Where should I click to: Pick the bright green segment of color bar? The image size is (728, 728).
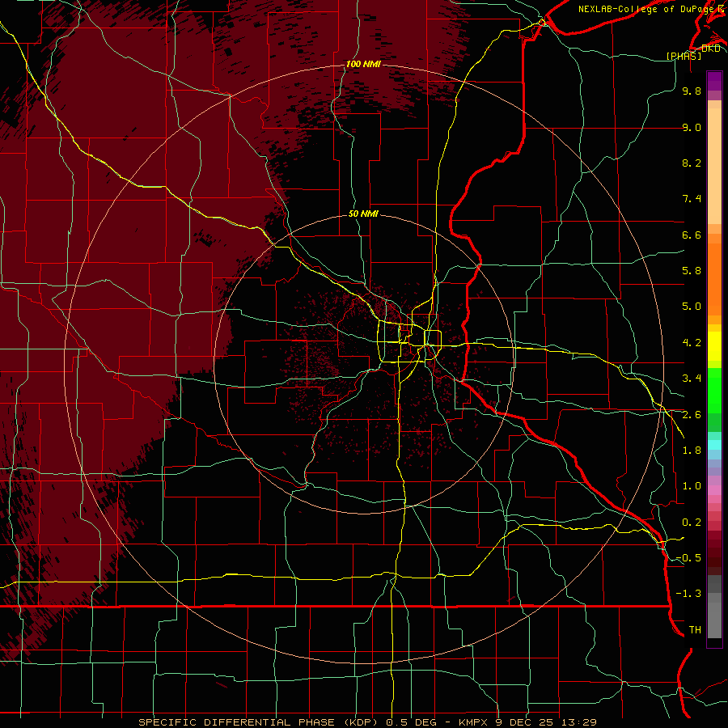tap(714, 390)
